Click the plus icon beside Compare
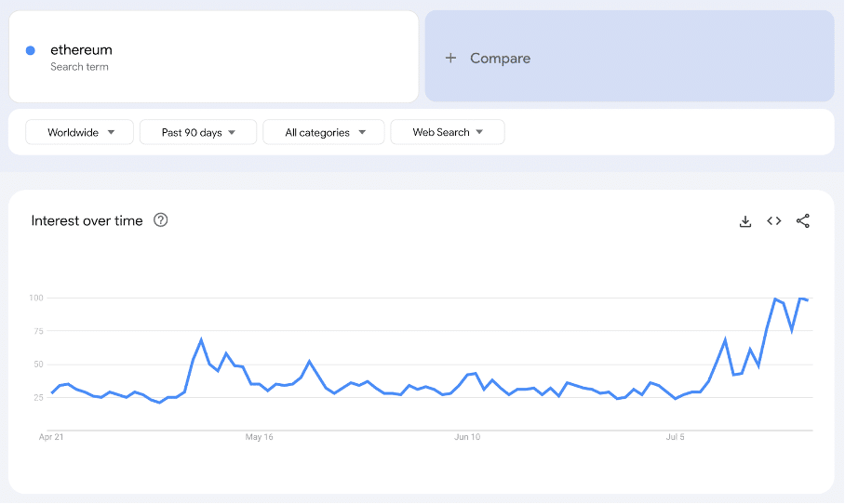 point(450,58)
